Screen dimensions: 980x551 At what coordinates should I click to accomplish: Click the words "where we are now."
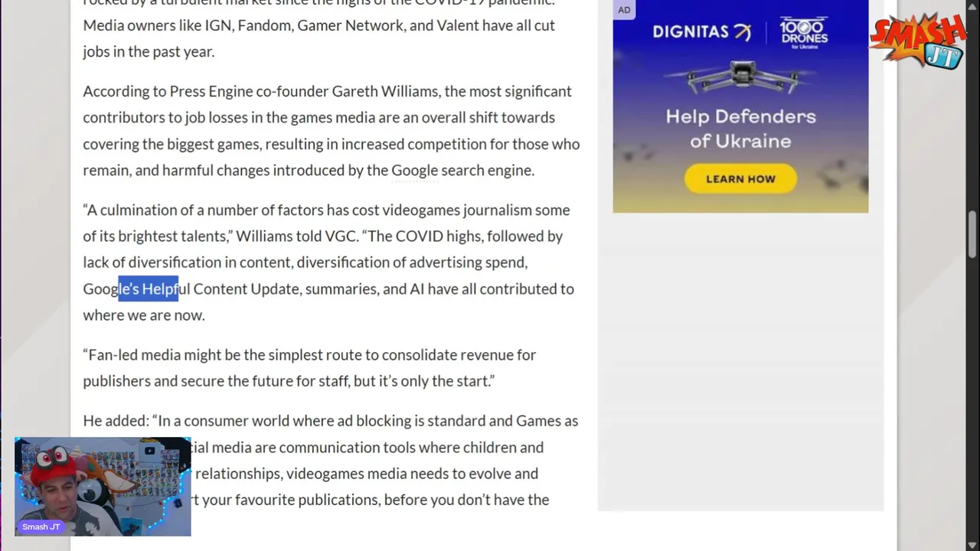point(144,315)
